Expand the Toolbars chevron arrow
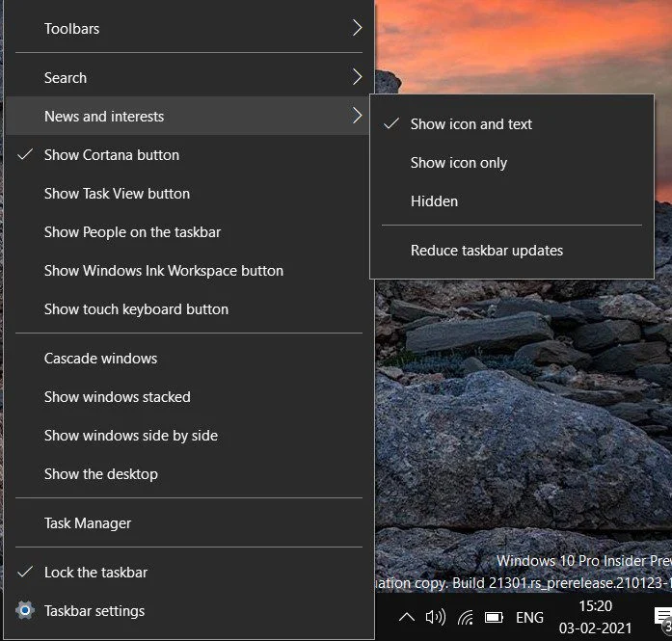Viewport: 672px width, 641px height. pos(357,28)
